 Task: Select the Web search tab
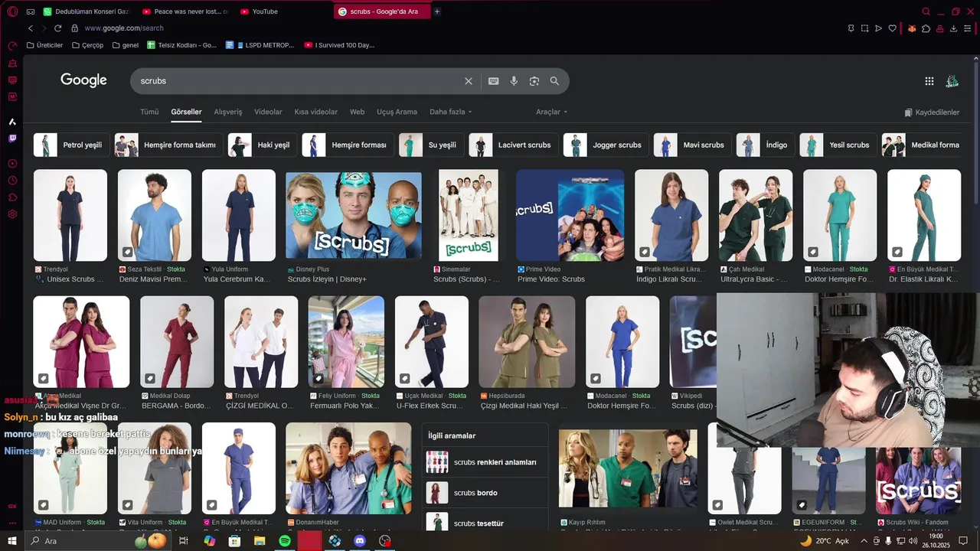pos(357,112)
